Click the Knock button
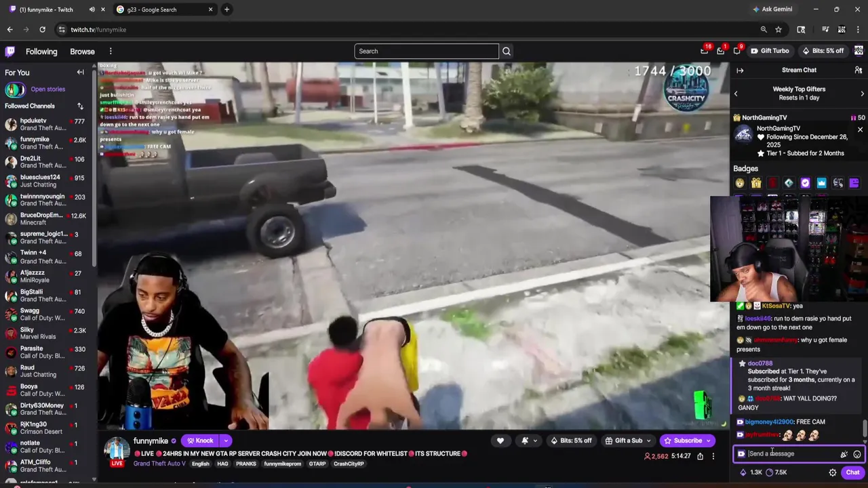This screenshot has height=488, width=868. point(200,441)
